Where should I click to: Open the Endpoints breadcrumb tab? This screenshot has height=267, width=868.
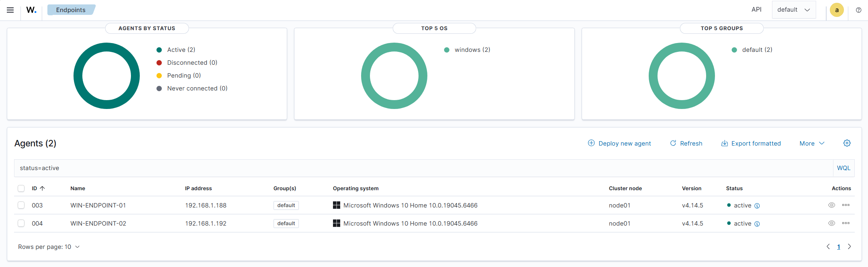pos(71,10)
